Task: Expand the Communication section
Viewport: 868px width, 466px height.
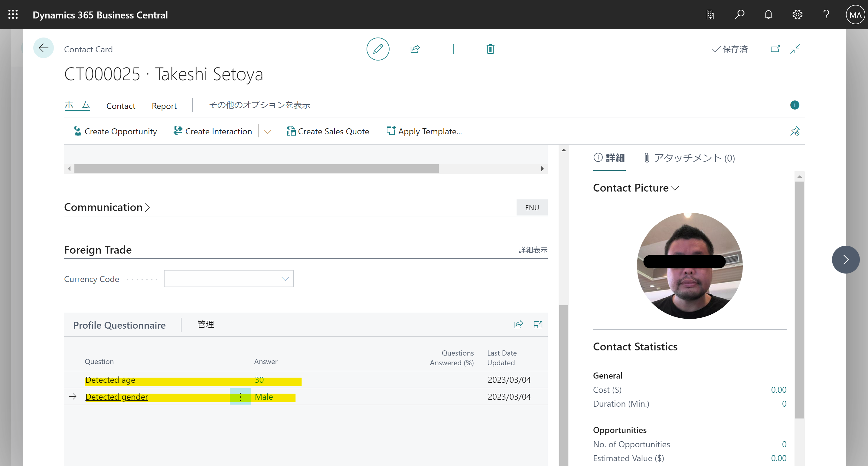Action: pyautogui.click(x=107, y=207)
